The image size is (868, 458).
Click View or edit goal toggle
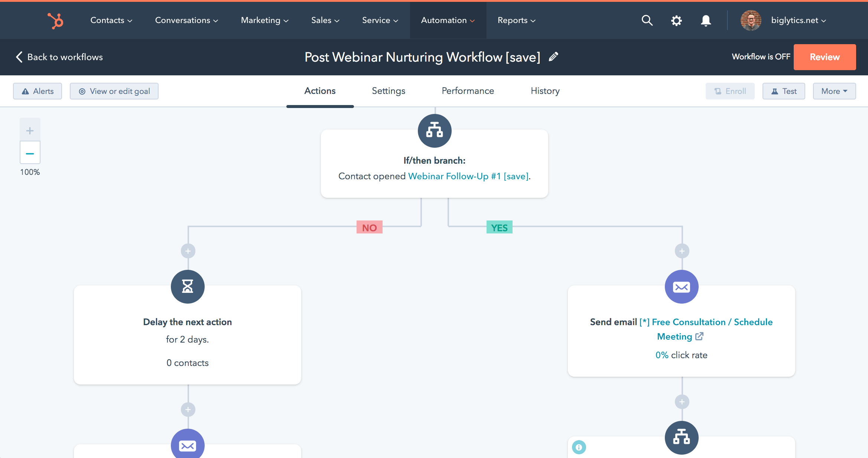[x=114, y=91]
